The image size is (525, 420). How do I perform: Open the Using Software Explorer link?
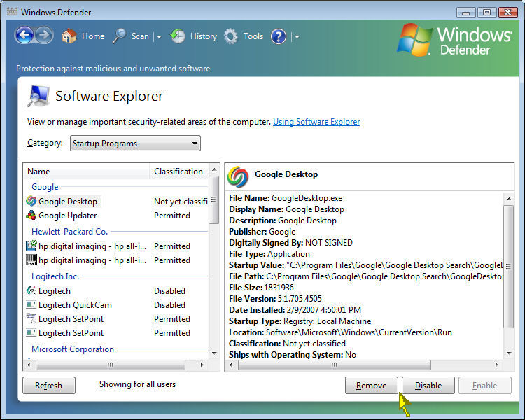(x=316, y=122)
